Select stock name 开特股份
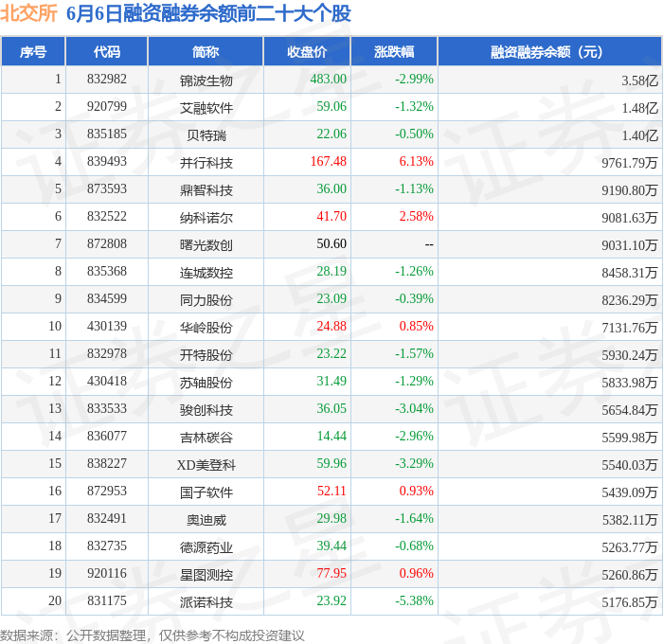This screenshot has height=644, width=663. click(206, 355)
